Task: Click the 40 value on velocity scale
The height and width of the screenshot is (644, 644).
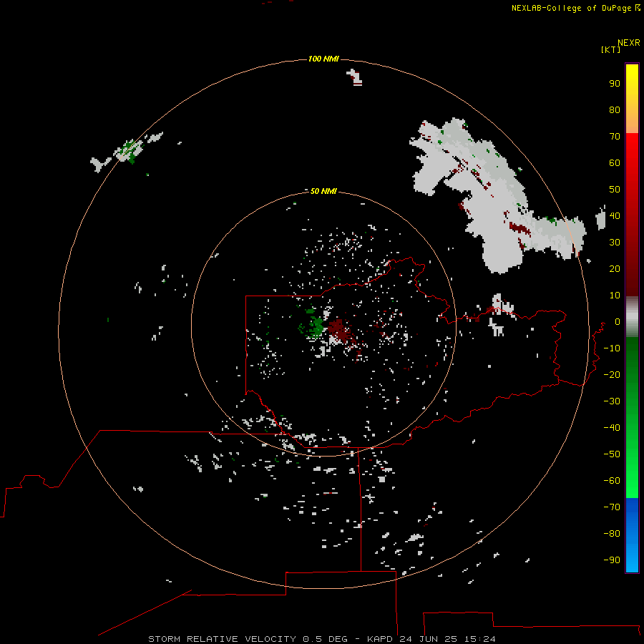Action: click(615, 216)
